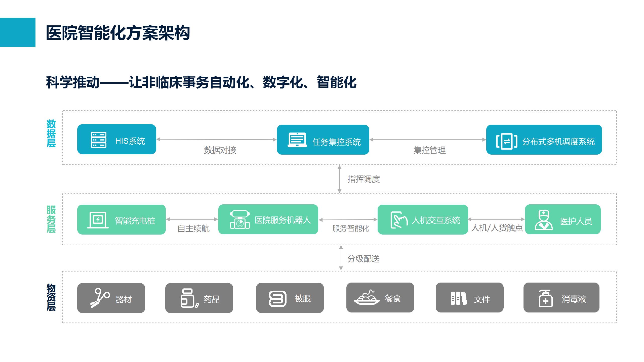Click the 分布式多机调度系统 bracket icon

(507, 142)
